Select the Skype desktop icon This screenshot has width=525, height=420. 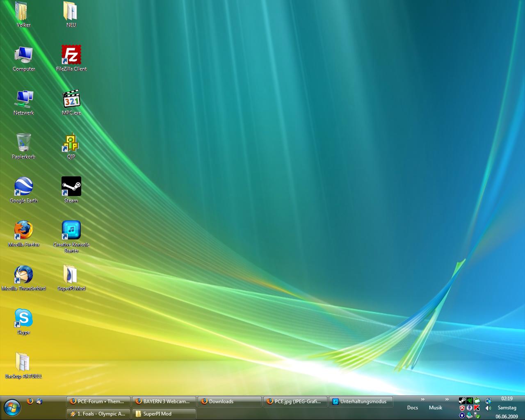pos(24,319)
